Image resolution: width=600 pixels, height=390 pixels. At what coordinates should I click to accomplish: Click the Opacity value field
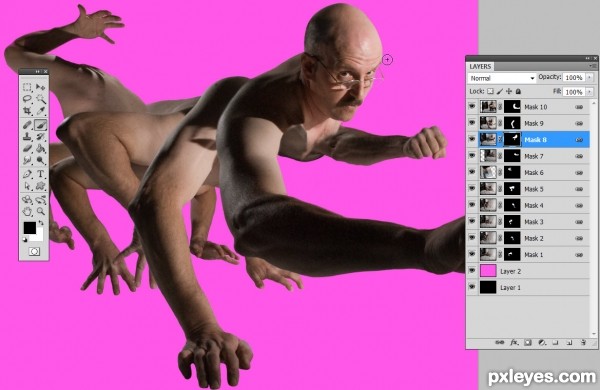pyautogui.click(x=574, y=77)
